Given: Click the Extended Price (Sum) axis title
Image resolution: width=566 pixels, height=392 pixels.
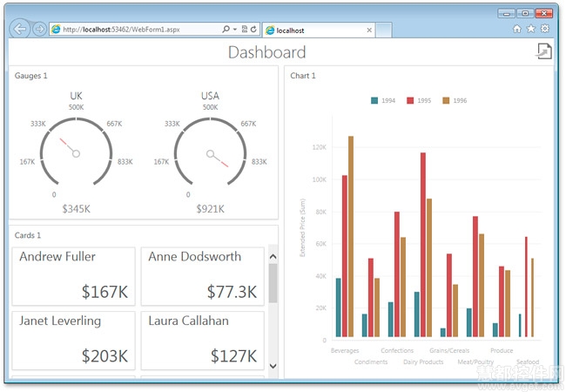Looking at the screenshot, I should tap(302, 227).
